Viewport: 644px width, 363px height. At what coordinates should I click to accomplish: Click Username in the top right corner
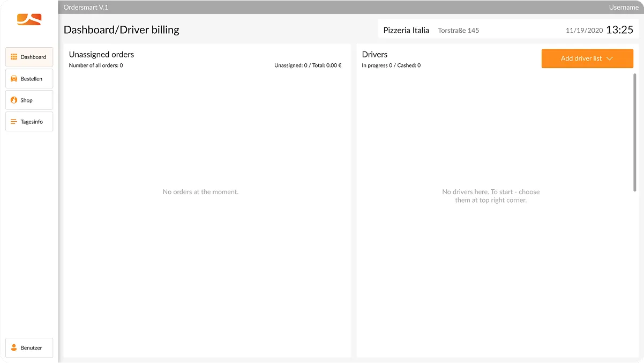click(624, 7)
